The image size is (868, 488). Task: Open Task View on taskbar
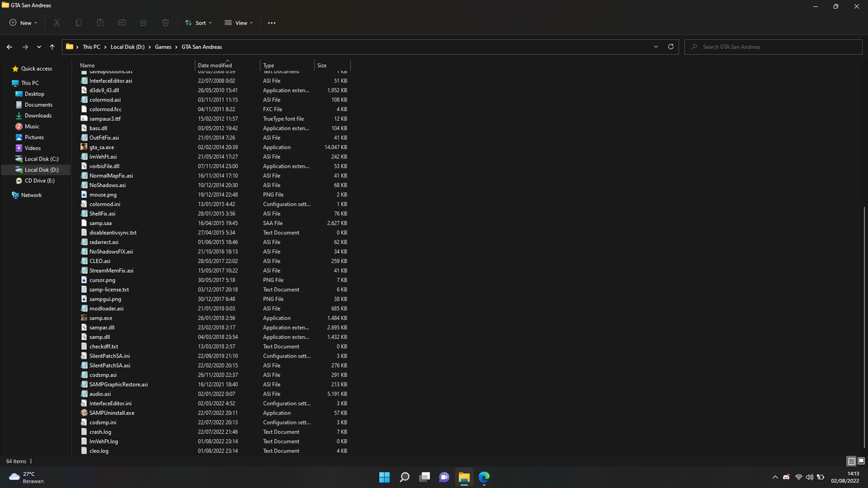tap(425, 477)
